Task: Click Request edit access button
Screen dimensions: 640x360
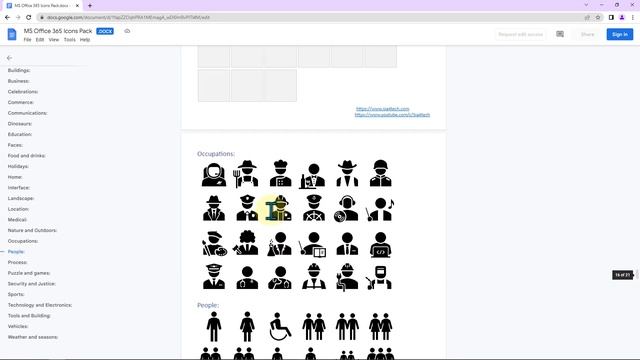Action: 520,34
